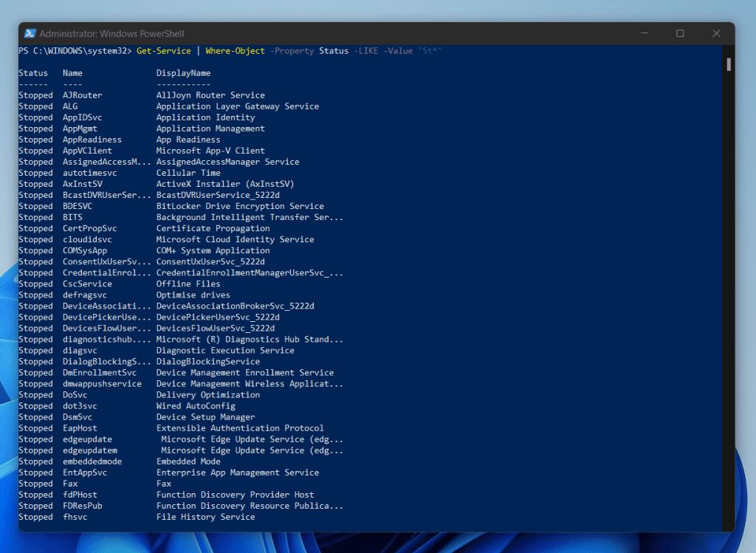Click the DmEnrollmentSvc service name
The image size is (756, 553).
click(100, 372)
